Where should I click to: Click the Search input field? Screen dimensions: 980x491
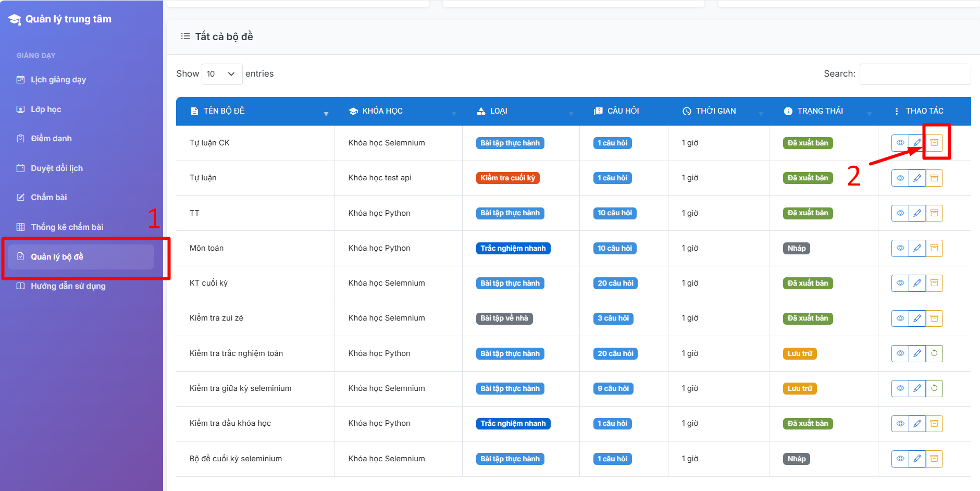[914, 74]
